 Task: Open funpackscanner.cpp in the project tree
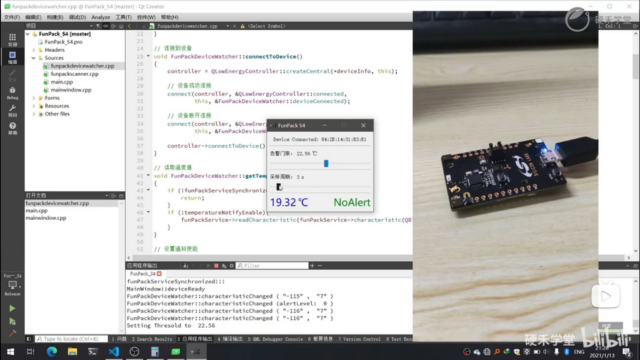[74, 74]
